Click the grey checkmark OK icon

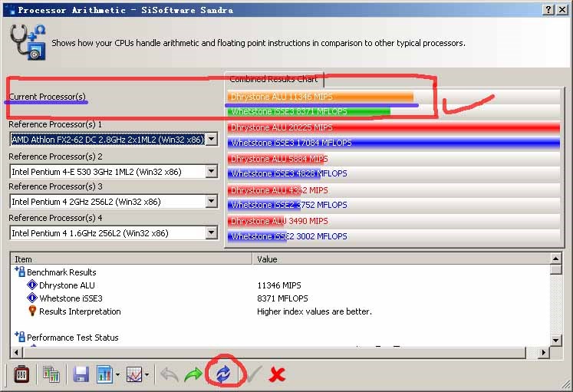click(254, 374)
